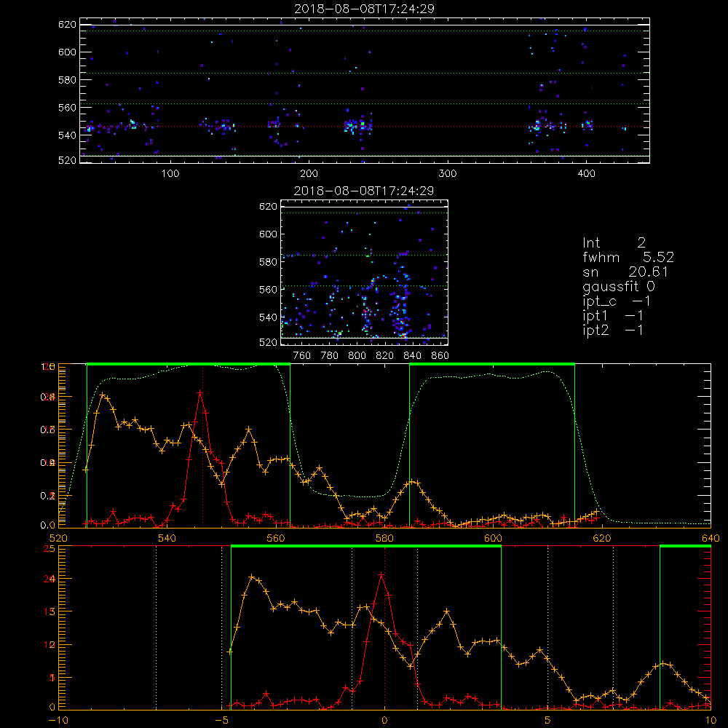Select the 'ipt1 -1' readout line
728x728 pixels.
click(x=613, y=316)
